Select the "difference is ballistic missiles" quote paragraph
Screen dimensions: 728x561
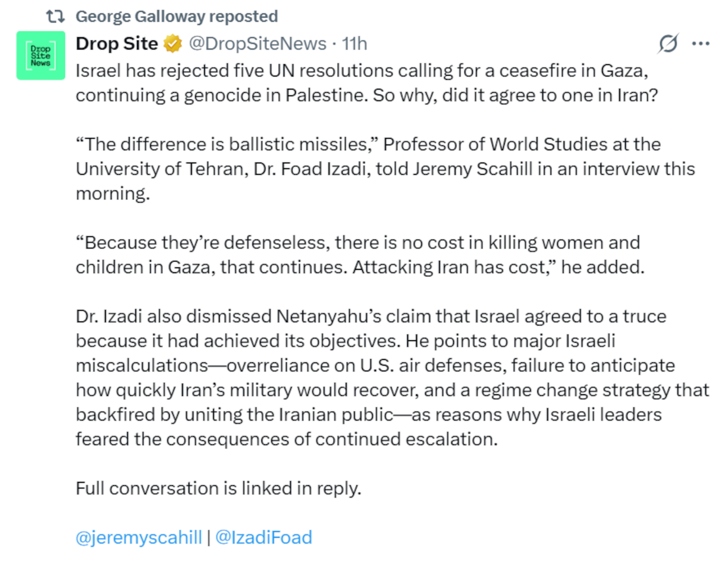point(386,168)
